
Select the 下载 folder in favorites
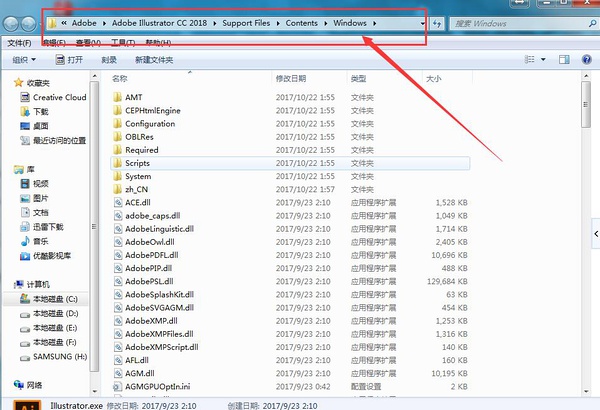(x=40, y=112)
